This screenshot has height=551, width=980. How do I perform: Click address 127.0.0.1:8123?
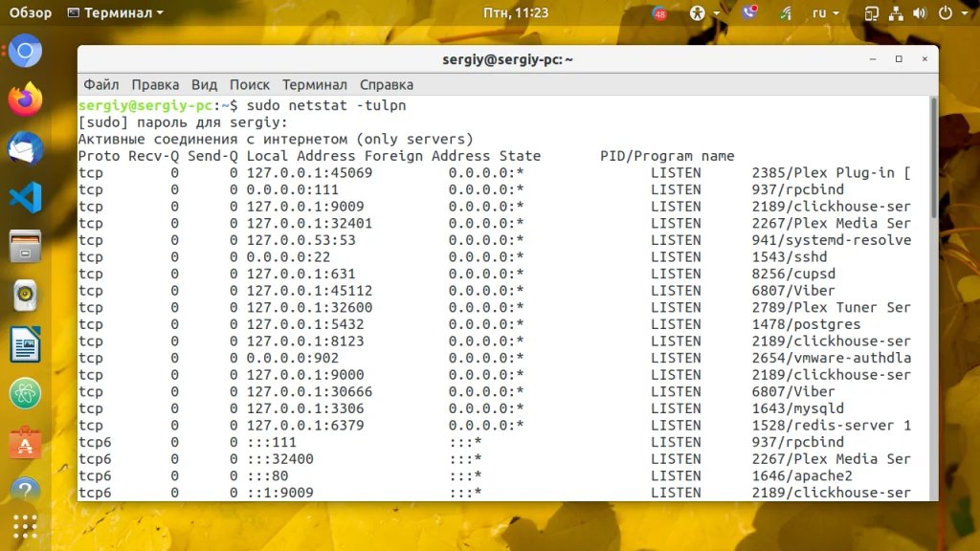[x=305, y=342]
